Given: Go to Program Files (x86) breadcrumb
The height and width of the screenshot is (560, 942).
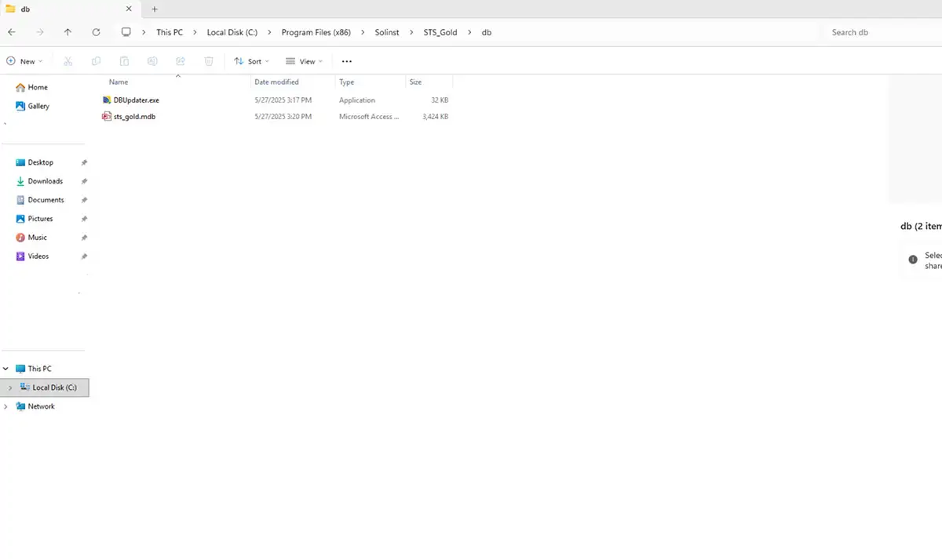Looking at the screenshot, I should 316,32.
